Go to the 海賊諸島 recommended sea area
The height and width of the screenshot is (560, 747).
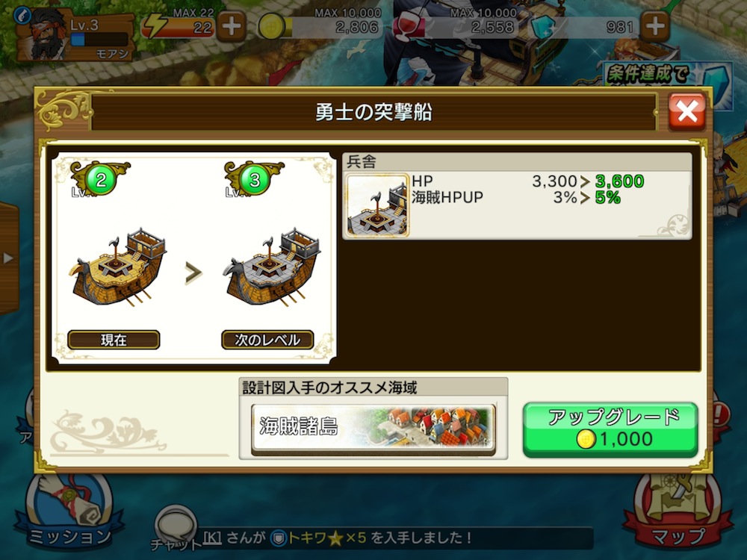tap(373, 426)
